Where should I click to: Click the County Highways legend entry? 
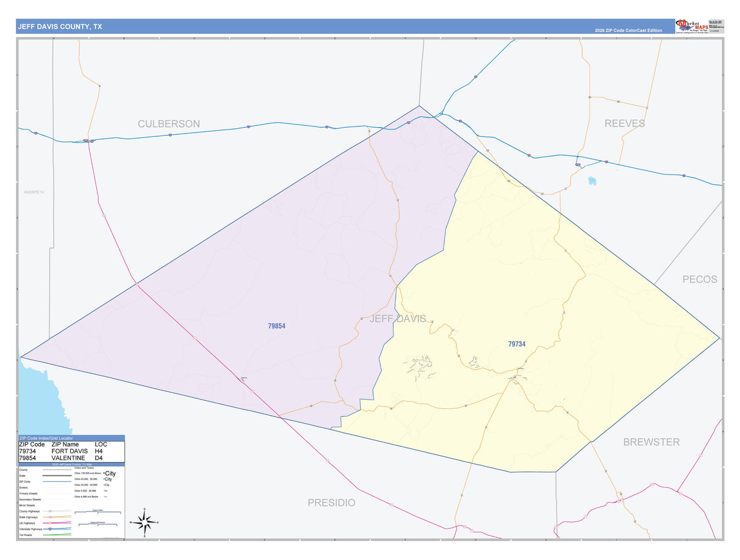pyautogui.click(x=45, y=511)
